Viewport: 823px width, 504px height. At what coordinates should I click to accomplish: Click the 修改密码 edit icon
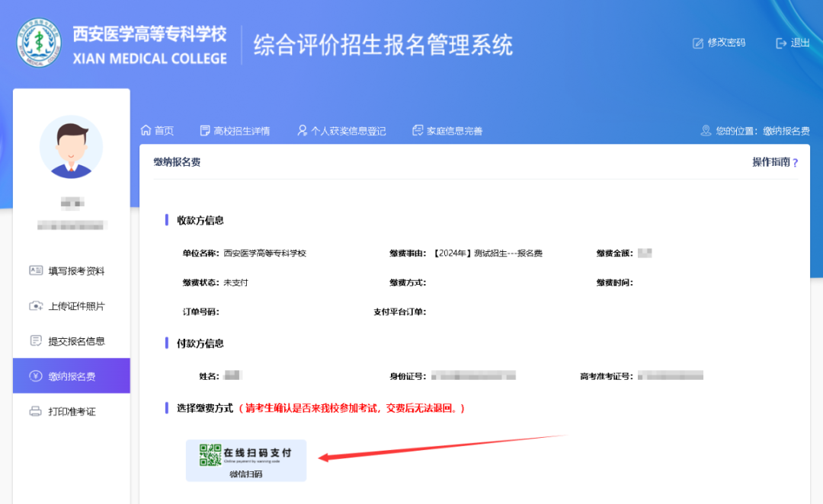(697, 43)
